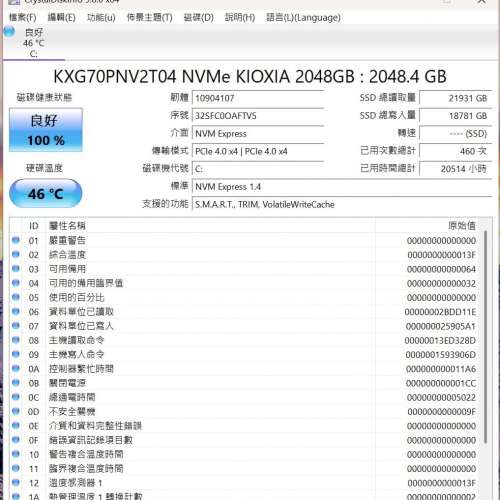
Task: Click the blue disk status orb at top
Action: tap(9, 32)
